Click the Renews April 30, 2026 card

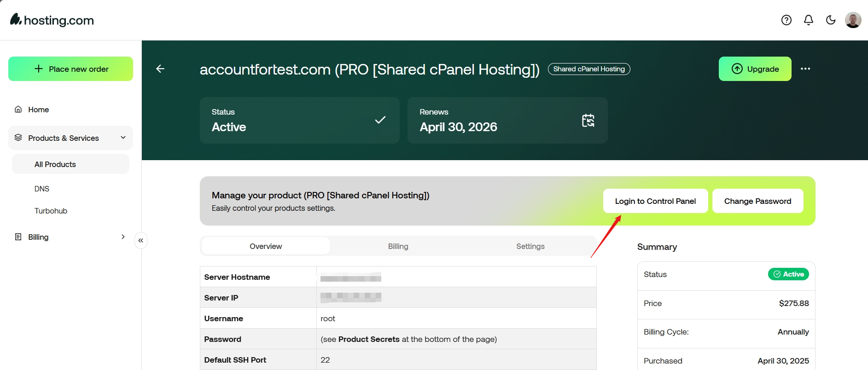tap(507, 120)
